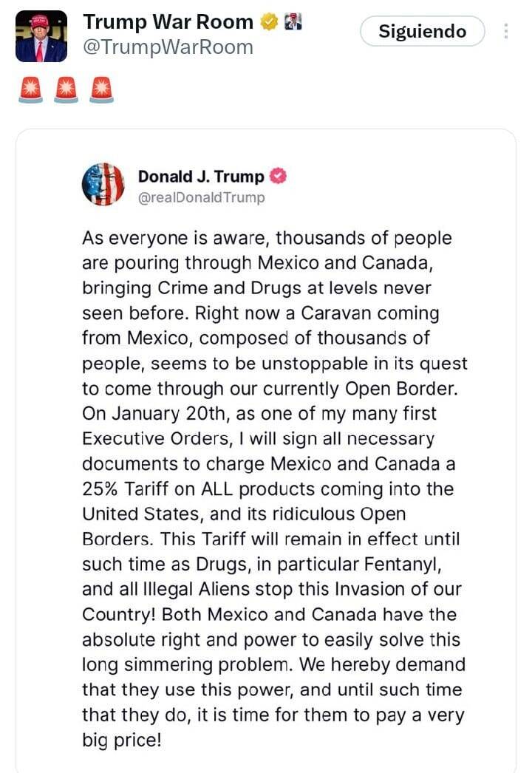
Task: Click the pink verified badge
Action: point(279,177)
